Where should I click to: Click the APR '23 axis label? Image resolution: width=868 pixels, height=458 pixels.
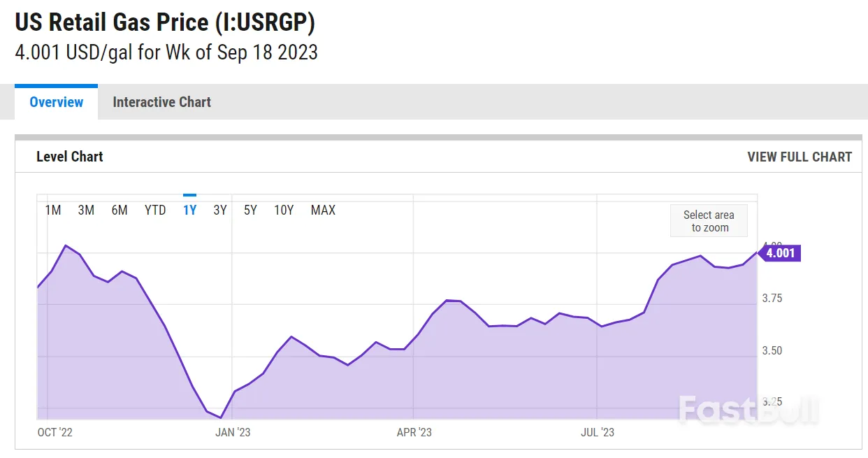(x=414, y=432)
